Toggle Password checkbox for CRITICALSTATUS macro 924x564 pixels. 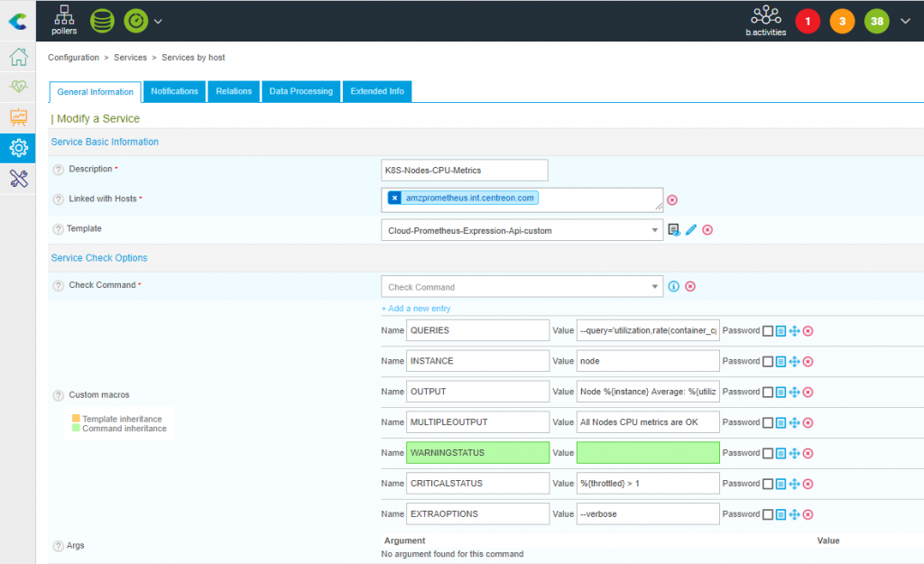(767, 485)
